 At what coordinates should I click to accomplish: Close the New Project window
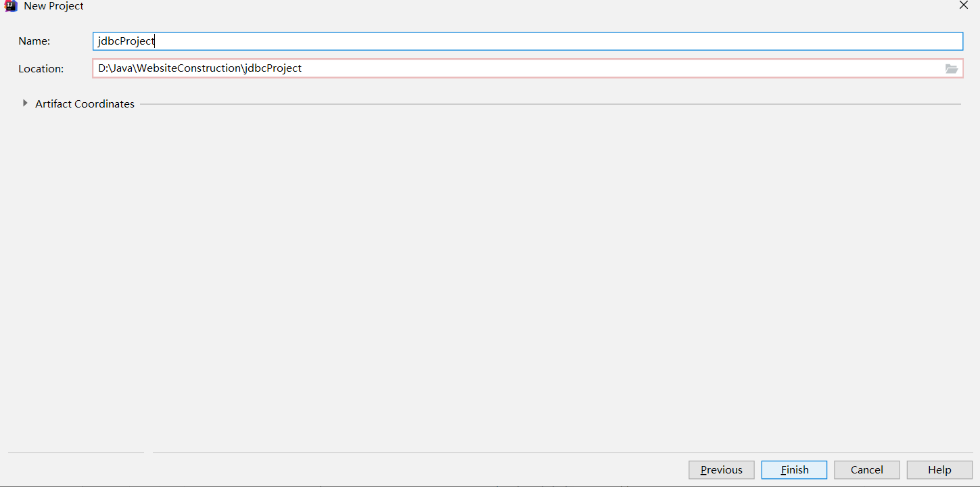(964, 5)
